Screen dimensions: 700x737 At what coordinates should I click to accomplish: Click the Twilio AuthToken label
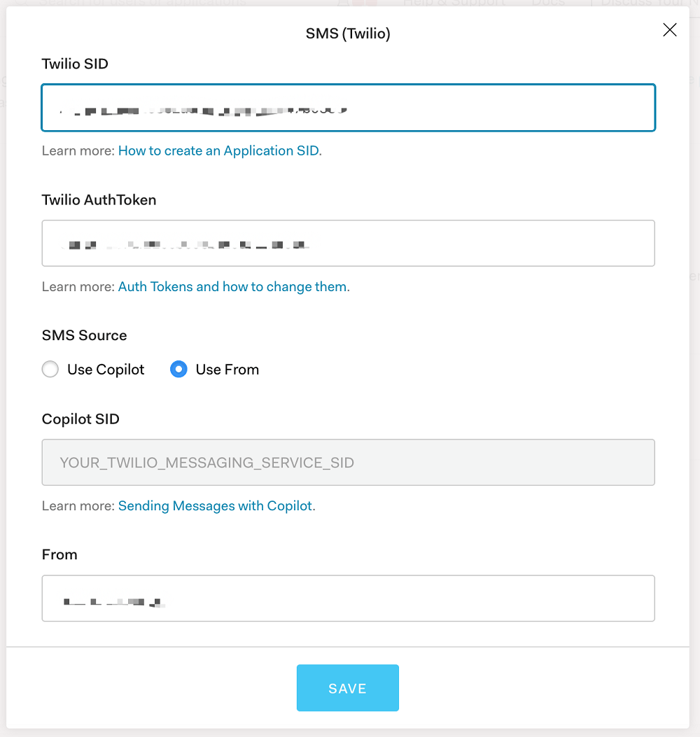click(x=99, y=199)
